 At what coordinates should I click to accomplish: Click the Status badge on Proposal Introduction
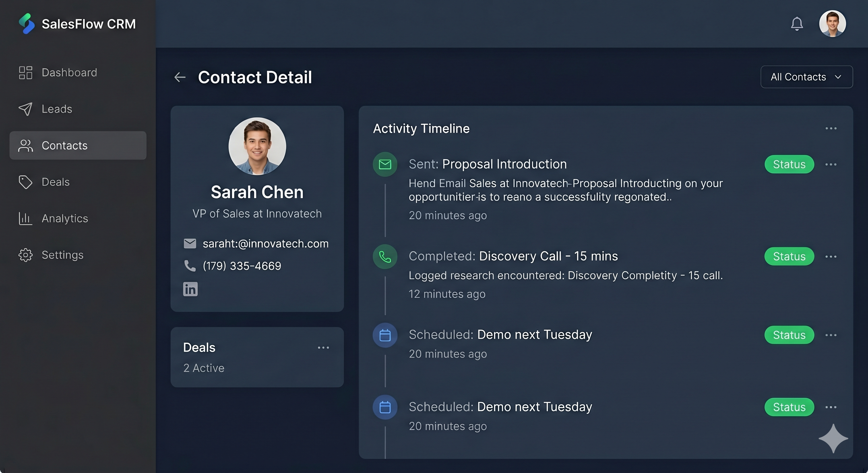pyautogui.click(x=789, y=164)
